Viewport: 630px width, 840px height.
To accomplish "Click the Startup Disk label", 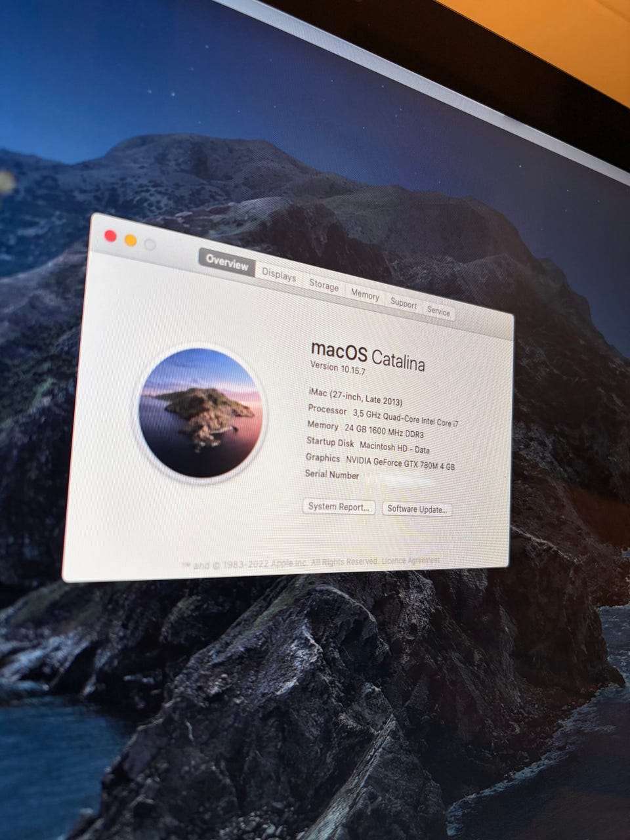I will click(x=330, y=442).
